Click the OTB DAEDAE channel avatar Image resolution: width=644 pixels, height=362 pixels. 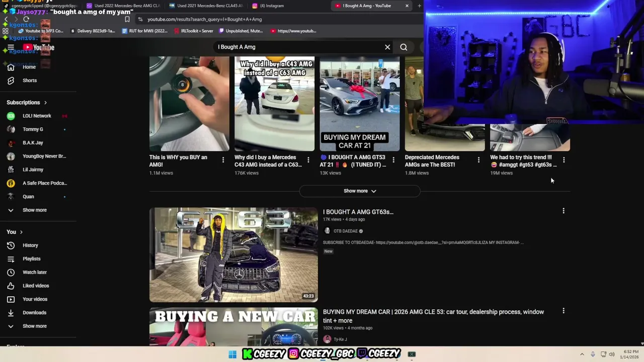pos(327,231)
